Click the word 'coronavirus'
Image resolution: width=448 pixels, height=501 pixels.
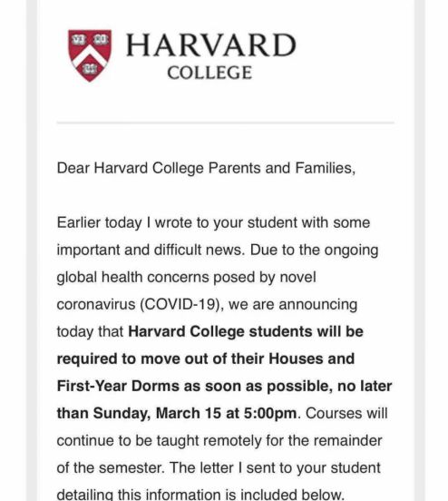click(x=96, y=304)
